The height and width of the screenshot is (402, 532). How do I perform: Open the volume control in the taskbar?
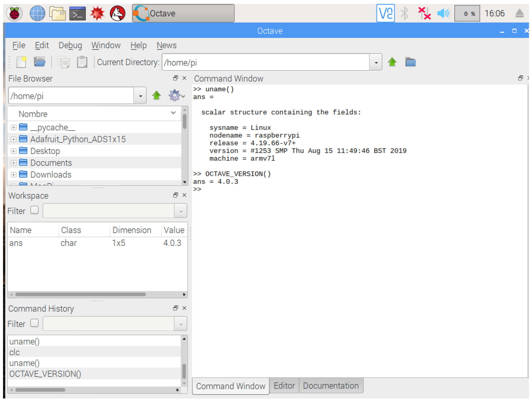click(x=443, y=13)
